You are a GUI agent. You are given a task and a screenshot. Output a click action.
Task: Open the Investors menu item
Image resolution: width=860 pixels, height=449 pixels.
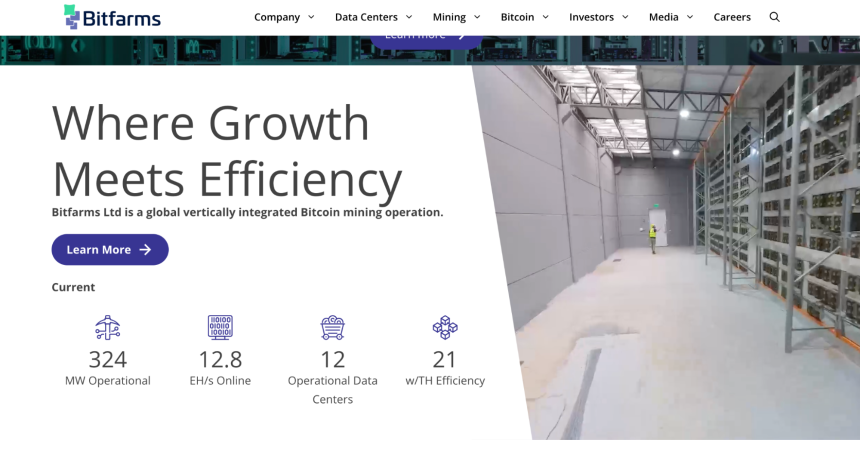click(x=591, y=17)
